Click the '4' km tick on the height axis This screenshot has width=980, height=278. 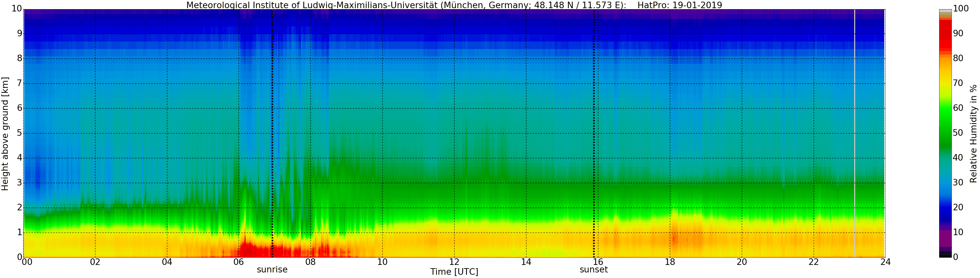point(20,158)
